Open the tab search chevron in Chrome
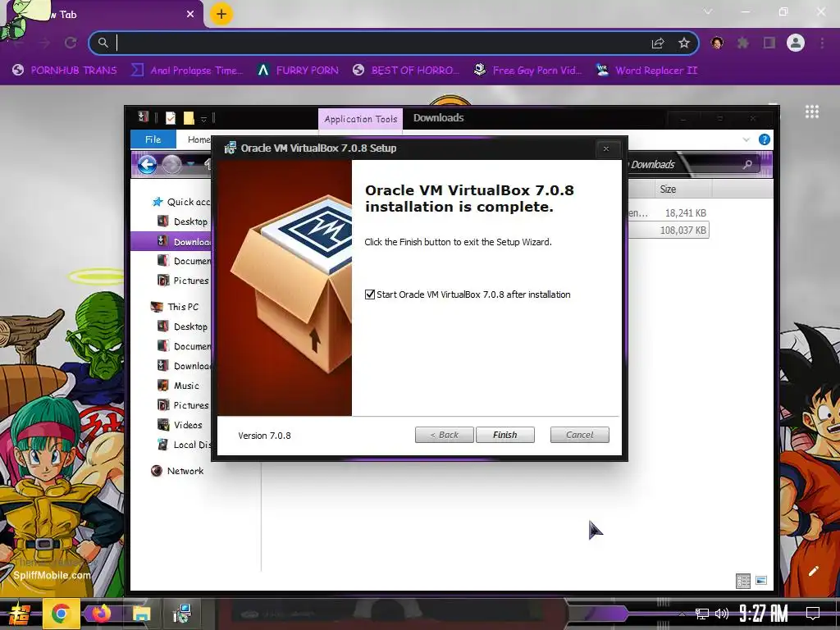This screenshot has width=840, height=630. [x=708, y=11]
